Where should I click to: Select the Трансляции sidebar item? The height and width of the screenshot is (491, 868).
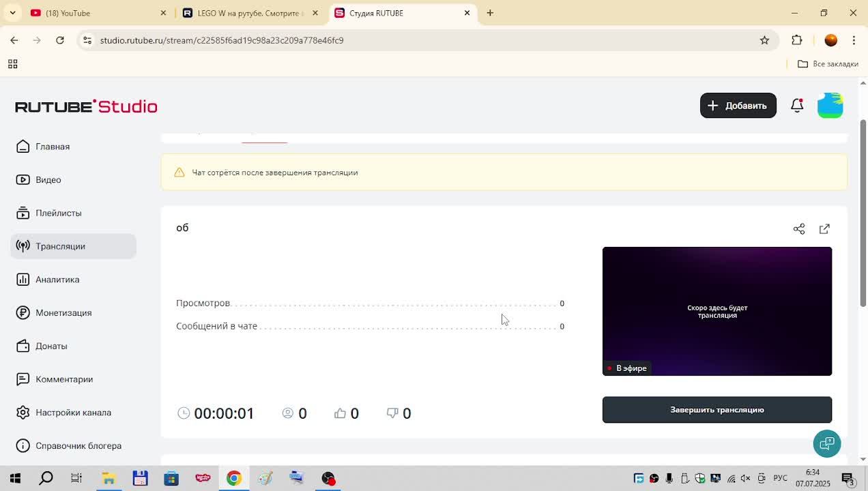[73, 246]
